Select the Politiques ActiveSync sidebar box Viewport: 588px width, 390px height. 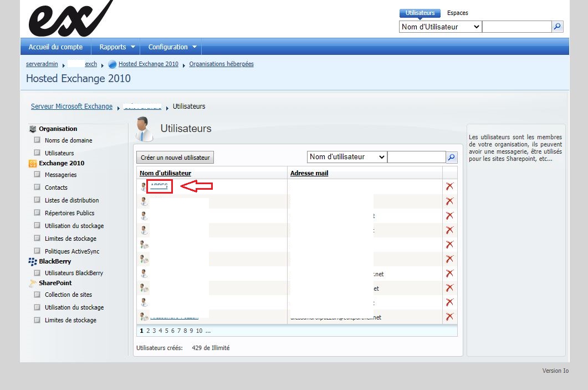coord(37,251)
